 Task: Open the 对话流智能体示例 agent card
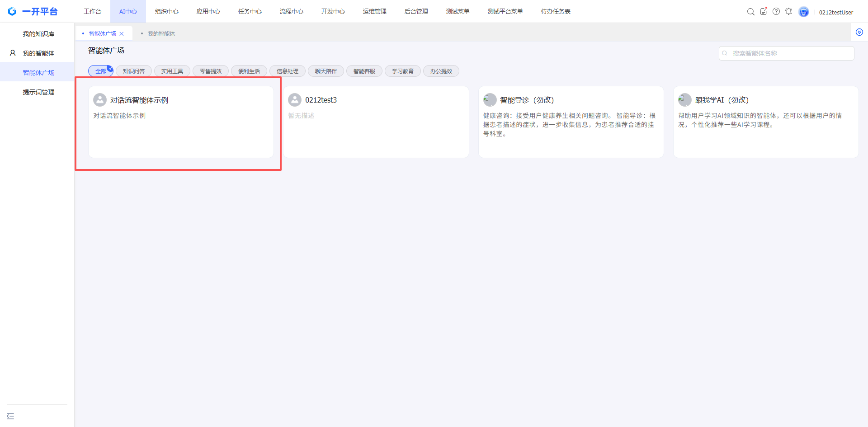[x=181, y=122]
